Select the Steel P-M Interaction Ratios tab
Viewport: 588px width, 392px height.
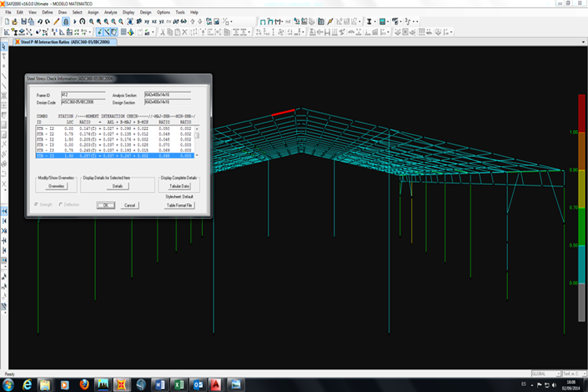(x=65, y=42)
